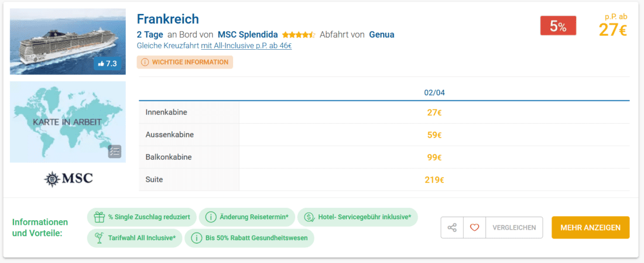Viewport: 644px width, 263px height.
Task: Click the Genua departure port link
Action: 381,35
